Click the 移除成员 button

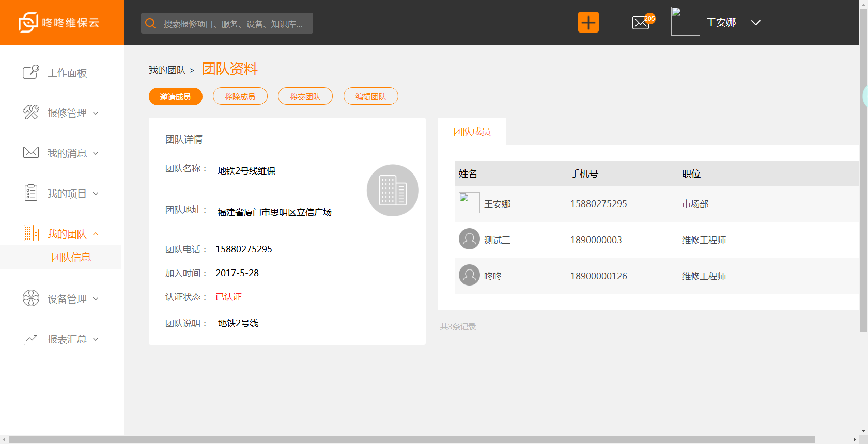tap(240, 97)
